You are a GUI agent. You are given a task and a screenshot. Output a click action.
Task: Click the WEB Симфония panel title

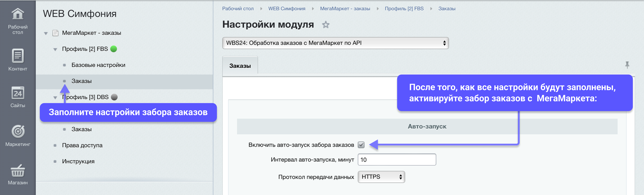pos(79,13)
